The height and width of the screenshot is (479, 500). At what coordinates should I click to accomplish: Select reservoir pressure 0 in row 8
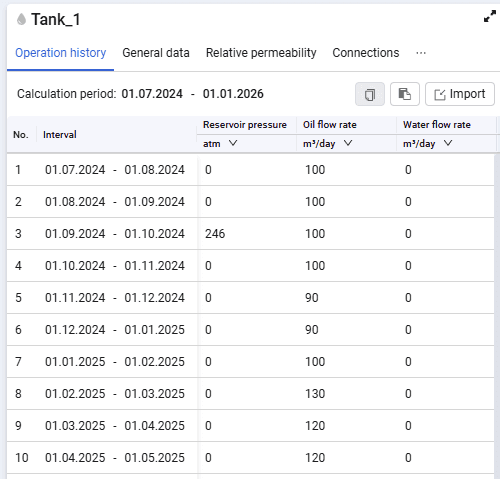tap(247, 394)
